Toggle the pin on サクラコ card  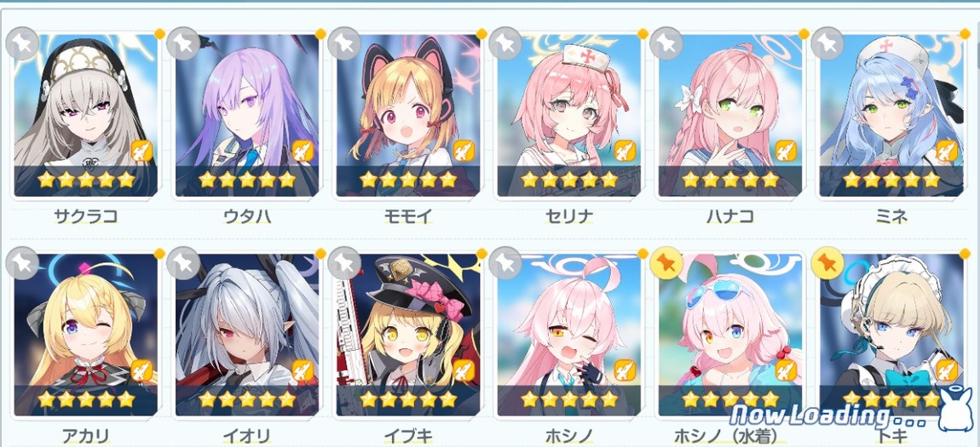coord(22,43)
